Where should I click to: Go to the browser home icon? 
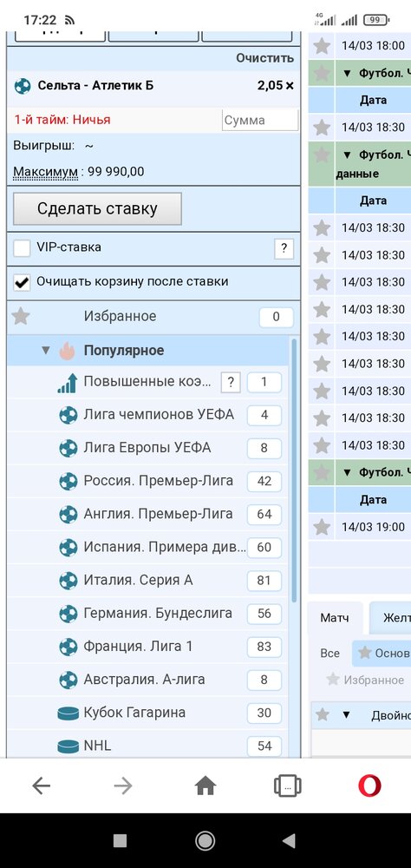point(205,786)
